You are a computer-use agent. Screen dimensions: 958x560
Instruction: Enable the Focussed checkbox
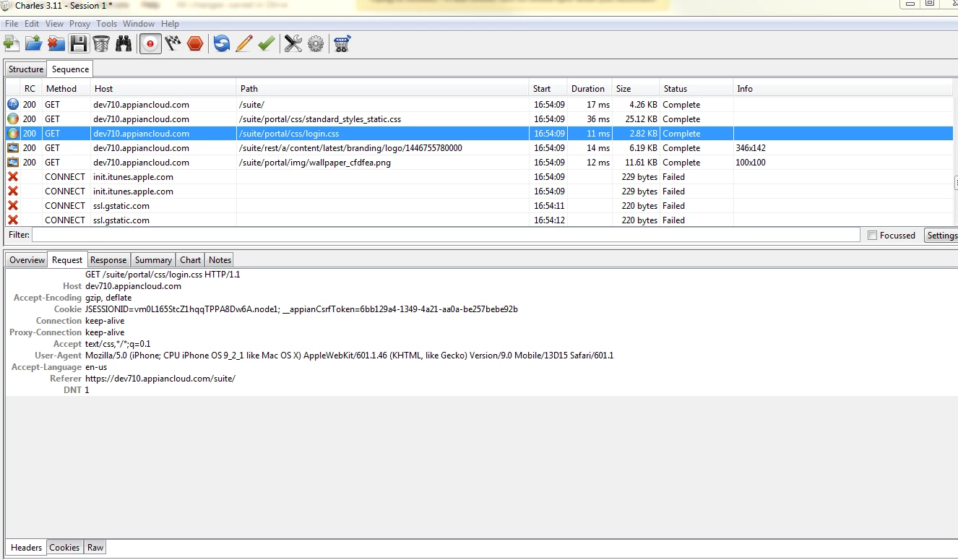[x=872, y=236]
